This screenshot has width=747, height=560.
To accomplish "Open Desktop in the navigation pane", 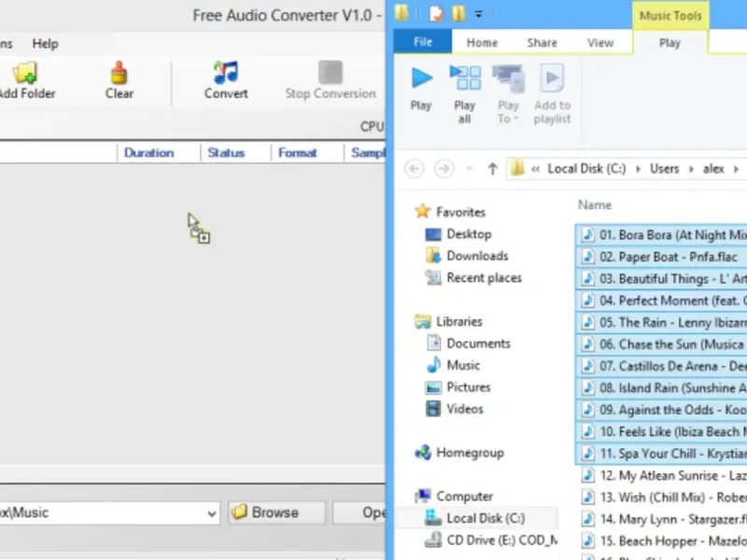I will click(469, 234).
